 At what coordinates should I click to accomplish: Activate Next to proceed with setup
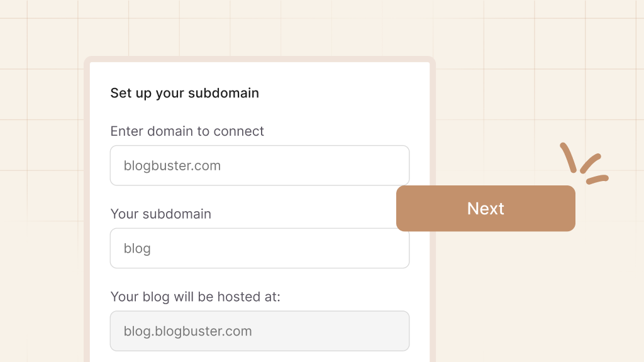click(x=485, y=208)
